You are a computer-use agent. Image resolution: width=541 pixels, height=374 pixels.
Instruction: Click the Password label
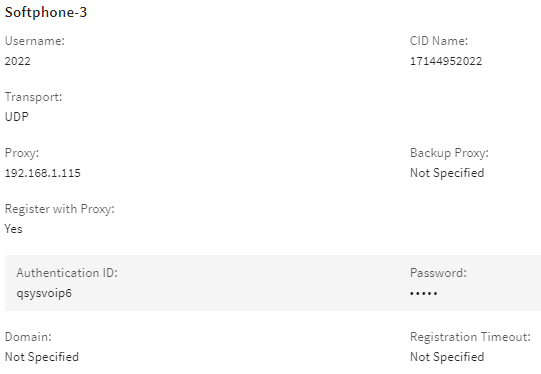(438, 273)
